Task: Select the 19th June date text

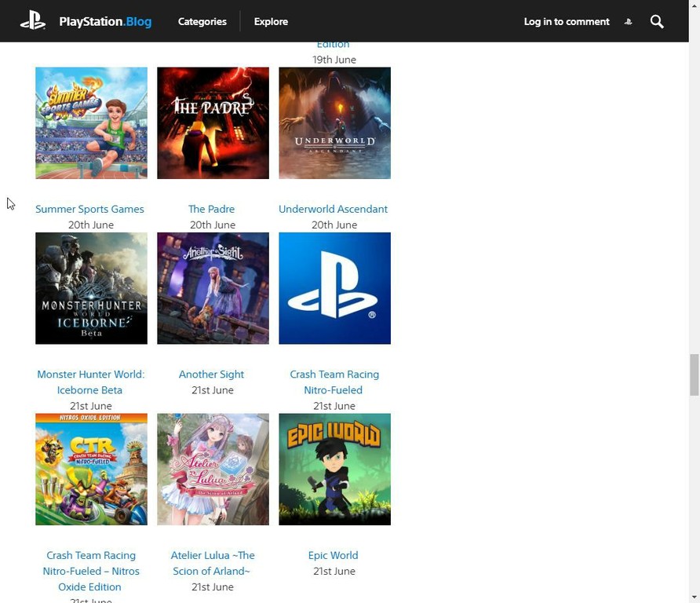Action: point(334,60)
